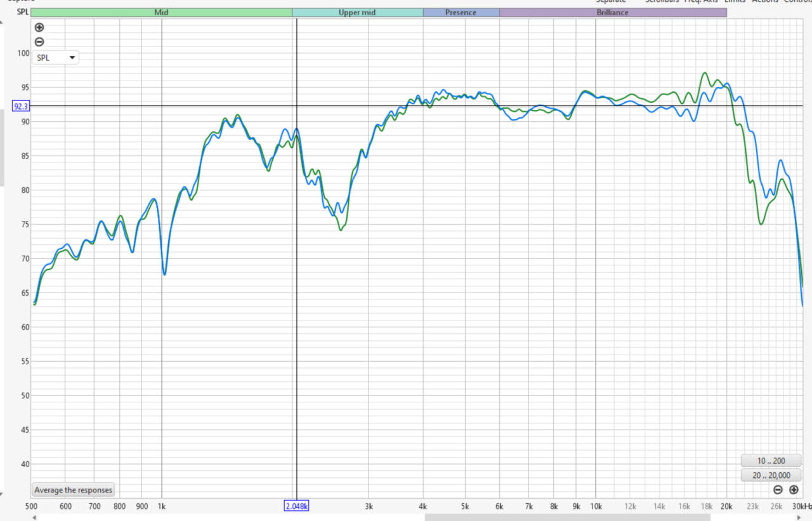The width and height of the screenshot is (812, 521).
Task: Open the SPL axis dropdown
Action: click(x=56, y=58)
